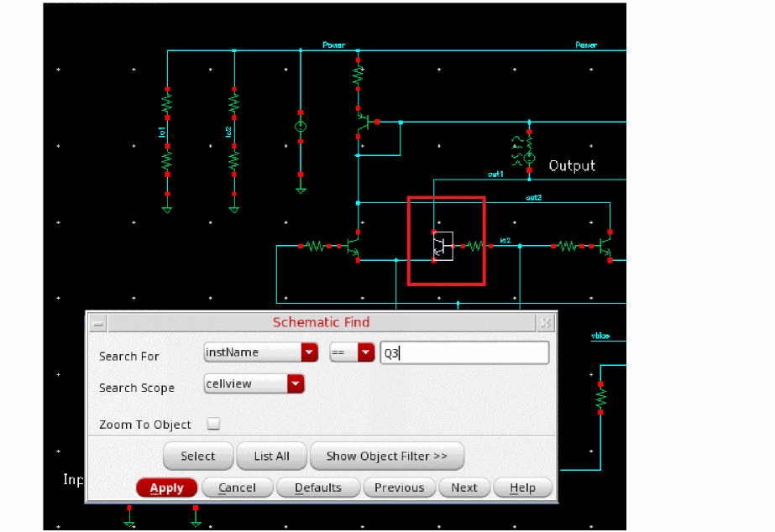Click the Select button
The height and width of the screenshot is (532, 775).
197,456
